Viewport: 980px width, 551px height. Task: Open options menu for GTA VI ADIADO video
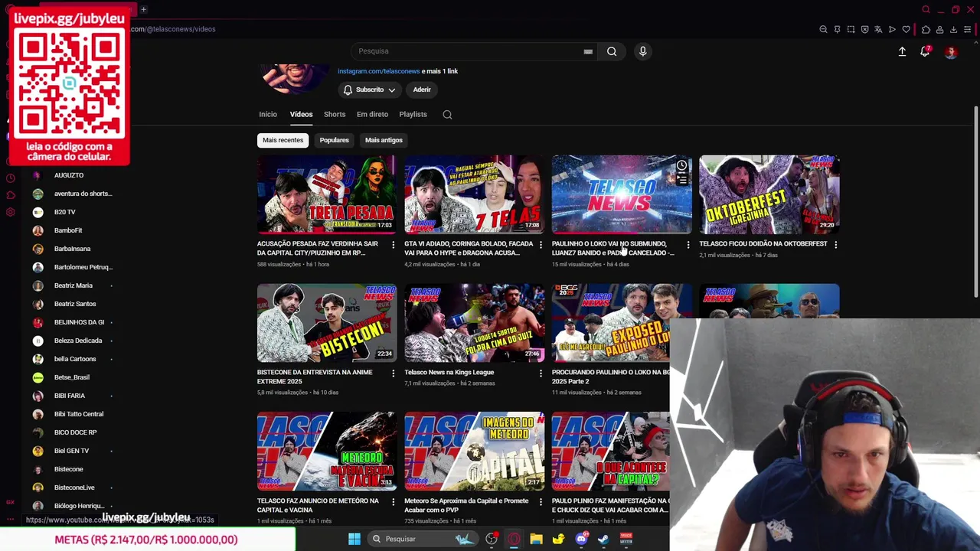(541, 245)
